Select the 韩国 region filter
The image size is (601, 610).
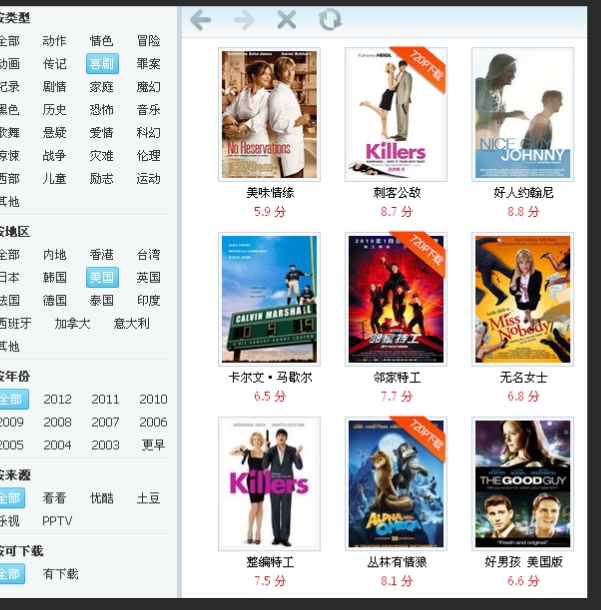pyautogui.click(x=54, y=277)
